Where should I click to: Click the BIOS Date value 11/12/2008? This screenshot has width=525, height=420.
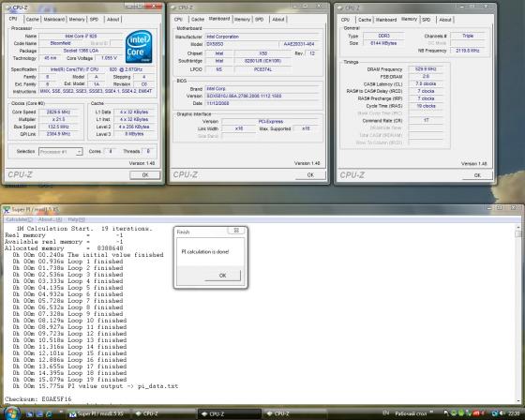(x=262, y=103)
